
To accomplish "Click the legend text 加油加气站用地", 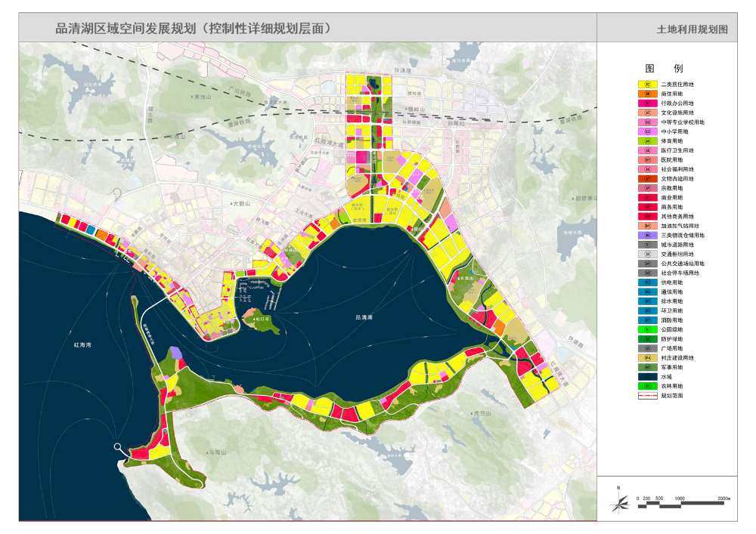I will pyautogui.click(x=680, y=226).
